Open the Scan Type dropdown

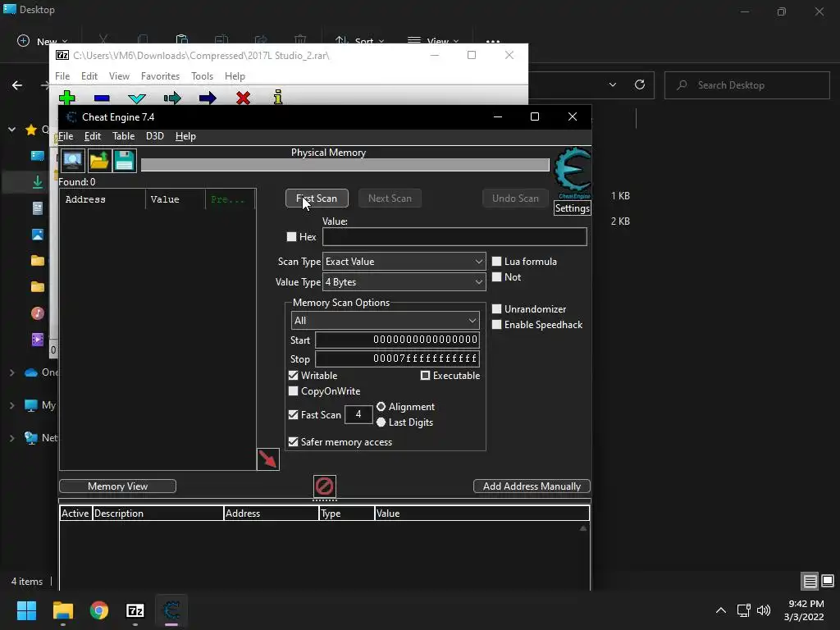click(x=404, y=262)
